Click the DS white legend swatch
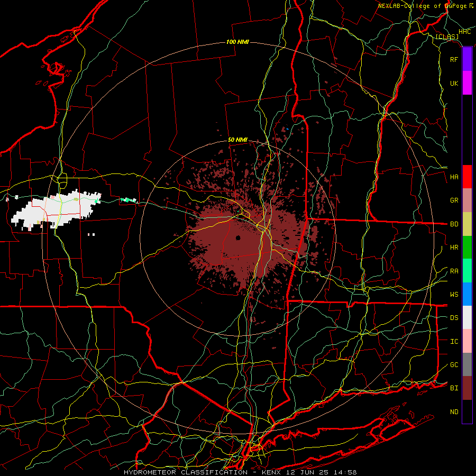476x476 pixels. pyautogui.click(x=467, y=317)
